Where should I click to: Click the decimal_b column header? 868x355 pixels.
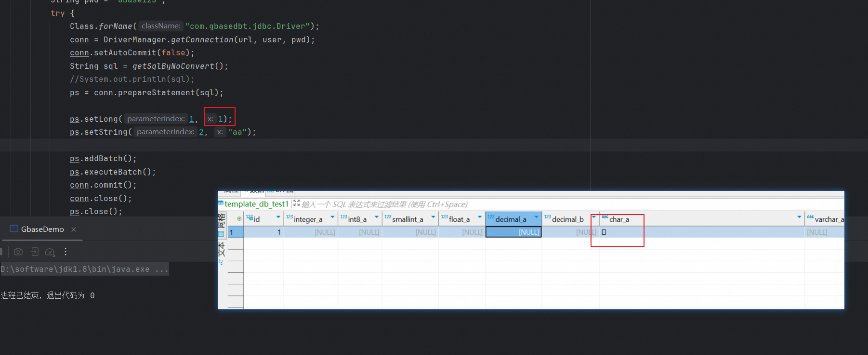click(x=571, y=219)
